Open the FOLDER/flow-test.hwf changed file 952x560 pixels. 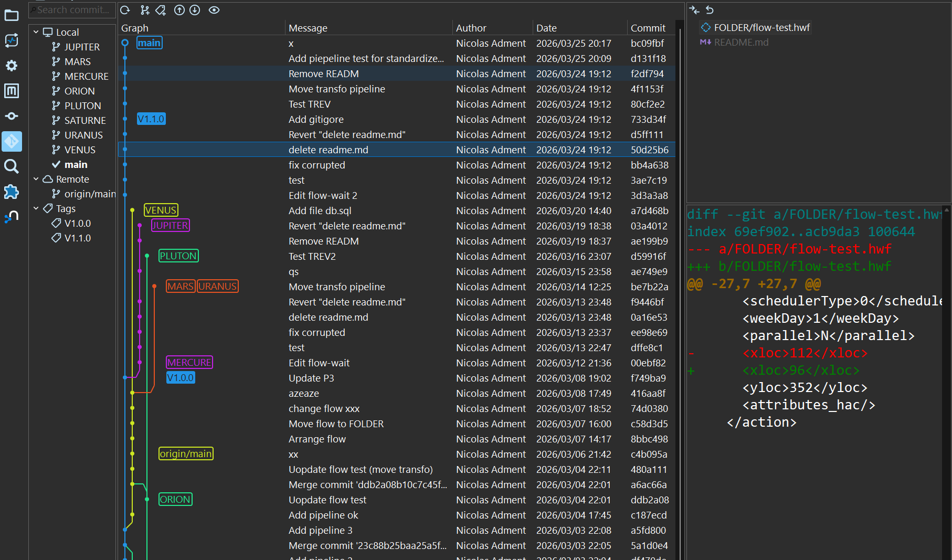click(756, 27)
